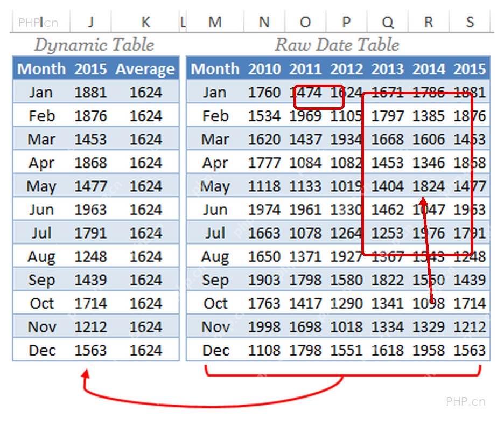The height and width of the screenshot is (425, 504).
Task: Select Dec cell in Raw Date Table
Action: (x=215, y=351)
